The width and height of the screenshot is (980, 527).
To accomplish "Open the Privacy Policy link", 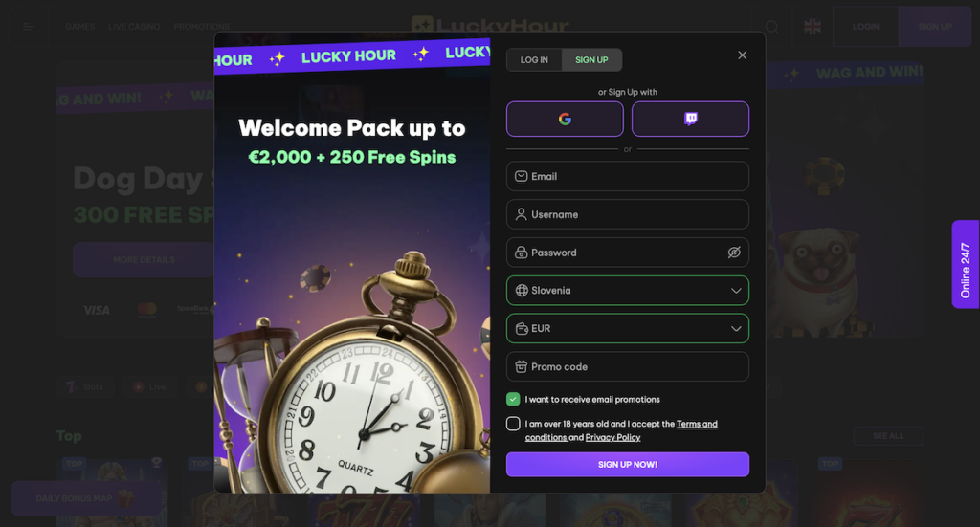I will point(613,437).
